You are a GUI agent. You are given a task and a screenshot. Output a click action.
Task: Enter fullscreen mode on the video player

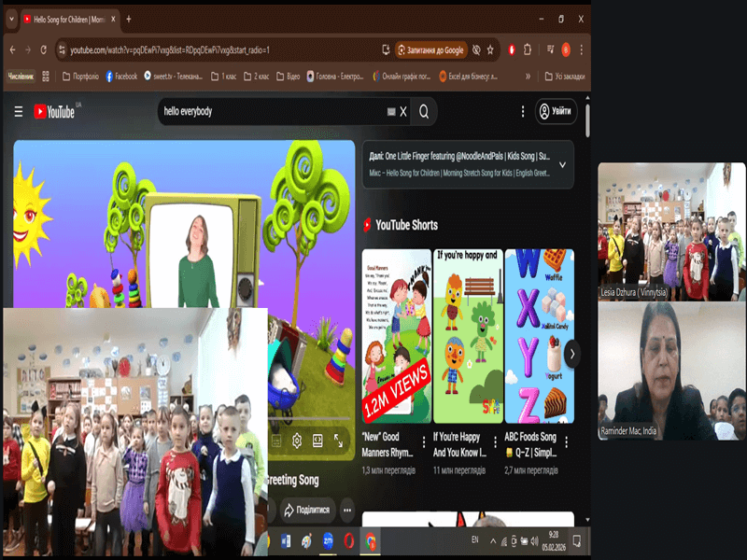point(338,441)
